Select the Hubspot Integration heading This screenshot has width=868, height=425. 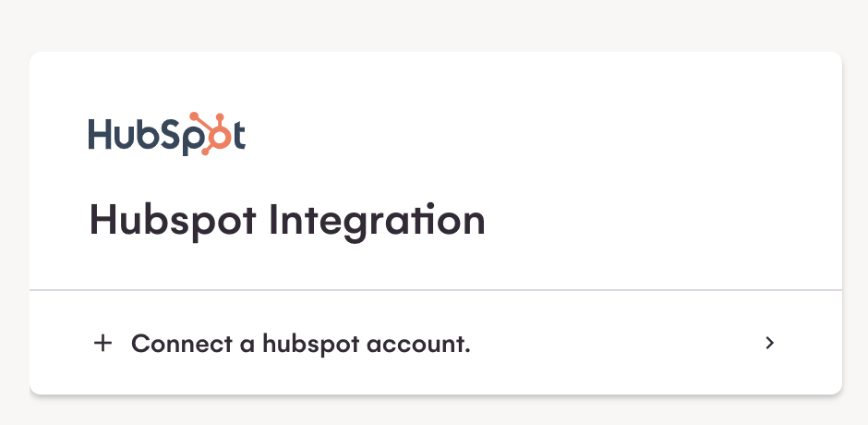point(287,222)
